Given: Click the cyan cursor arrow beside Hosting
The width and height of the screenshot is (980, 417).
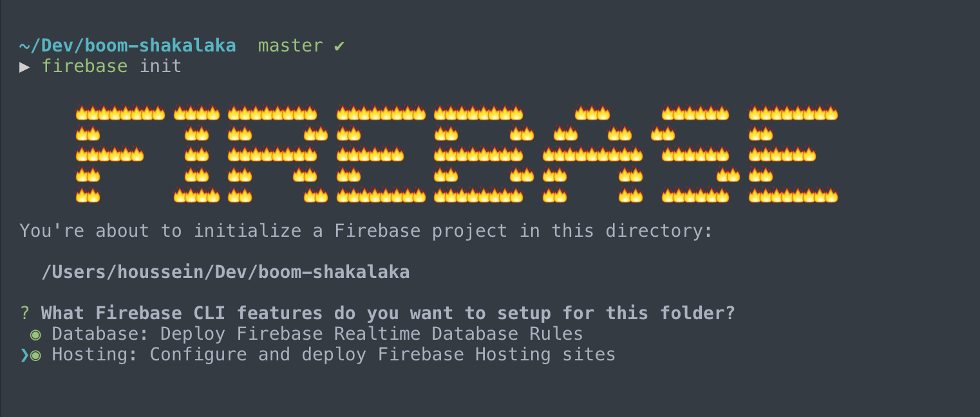Looking at the screenshot, I should [24, 355].
